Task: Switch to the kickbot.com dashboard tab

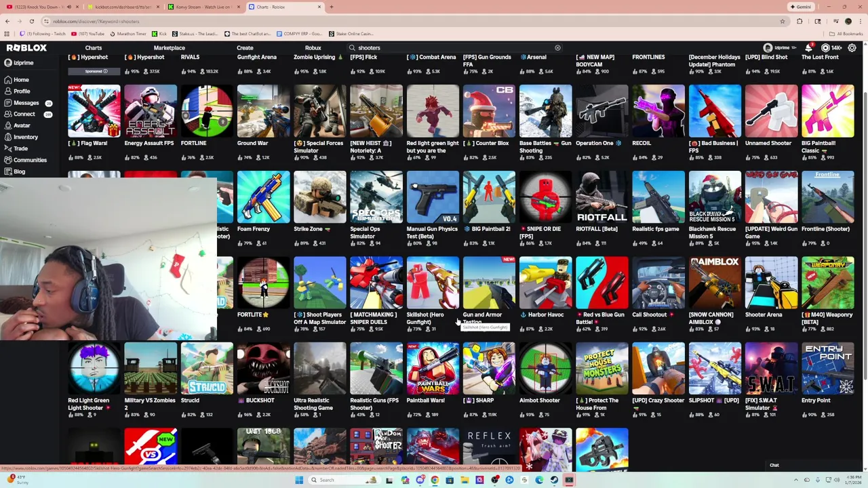Action: [x=122, y=7]
